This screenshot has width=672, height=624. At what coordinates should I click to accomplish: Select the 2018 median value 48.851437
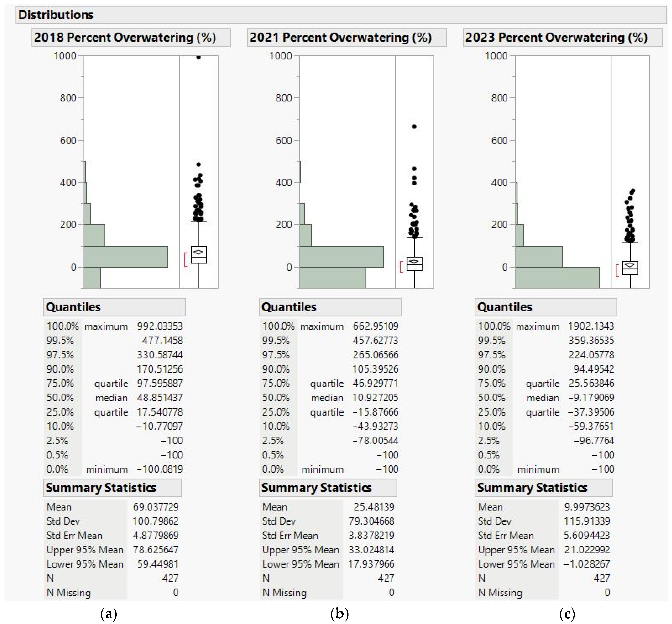tap(160, 398)
